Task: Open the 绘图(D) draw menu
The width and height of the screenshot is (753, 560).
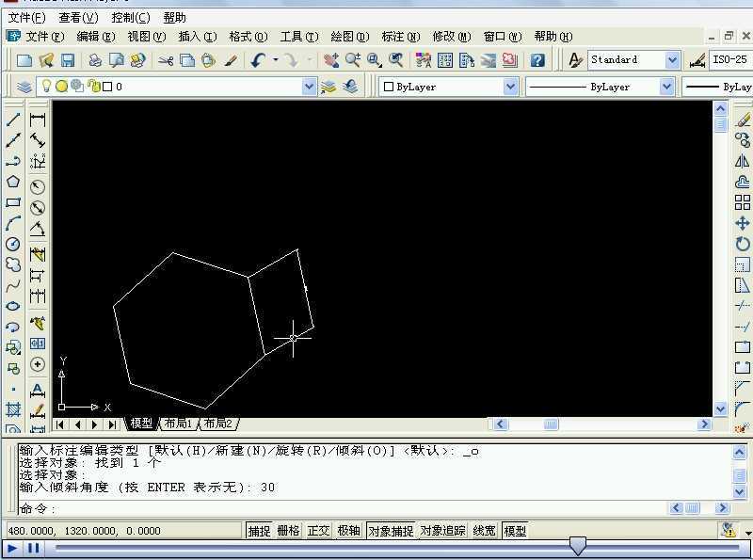Action: point(349,37)
